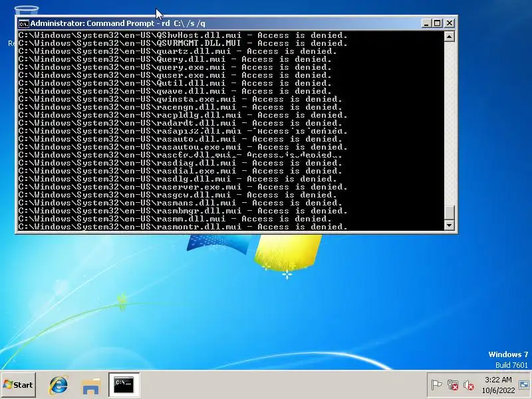The width and height of the screenshot is (532, 399).
Task: Click the QSVRMGMT.DLL.MUI output line
Action: pyautogui.click(x=184, y=43)
